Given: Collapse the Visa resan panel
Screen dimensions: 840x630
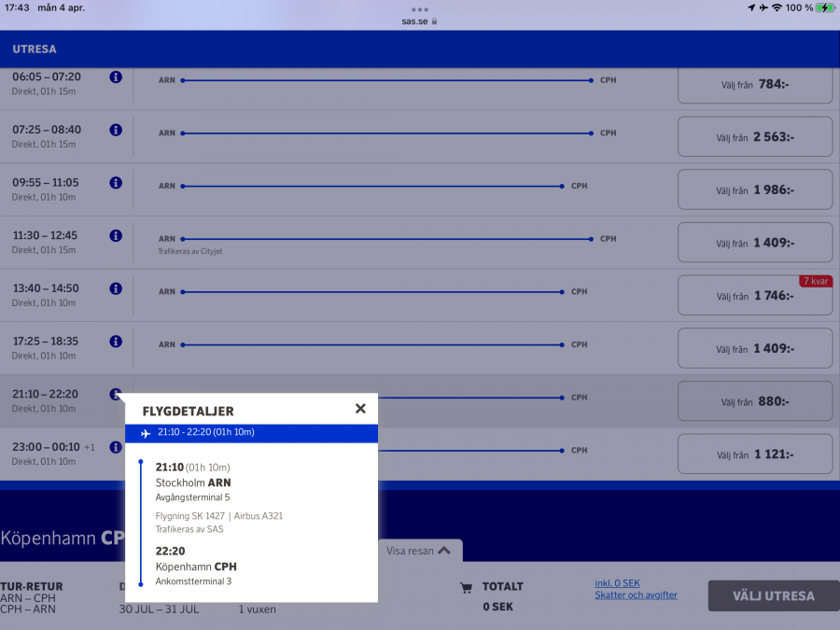Looking at the screenshot, I should (420, 551).
